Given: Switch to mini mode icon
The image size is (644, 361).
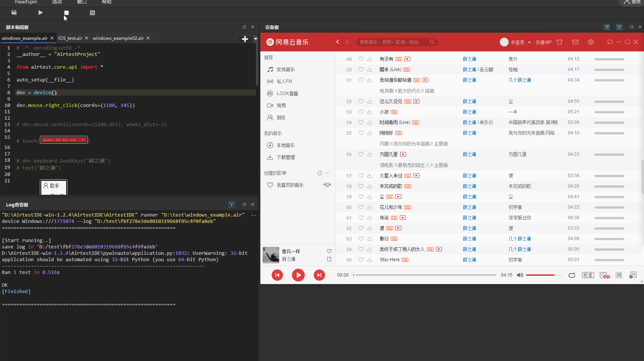Looking at the screenshot, I should pos(610,42).
